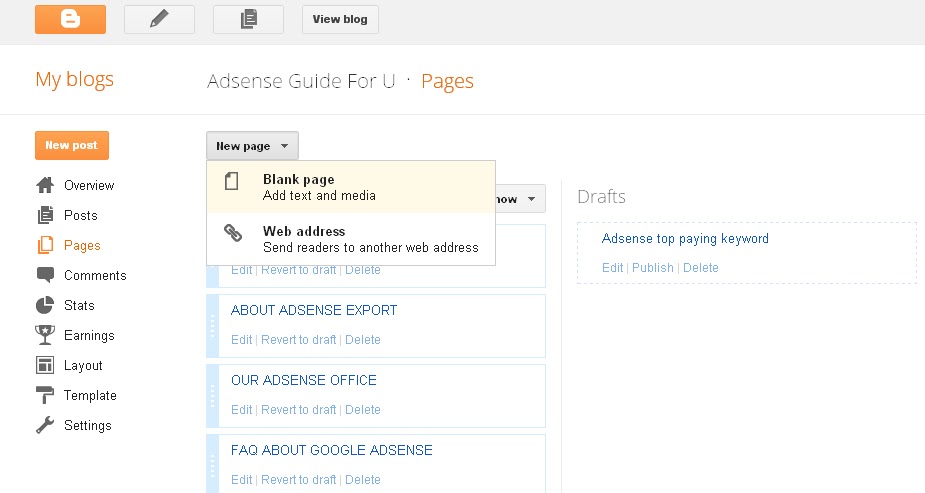Open Earnings in the sidebar
Viewport: 925px width, 493px height.
pos(89,335)
